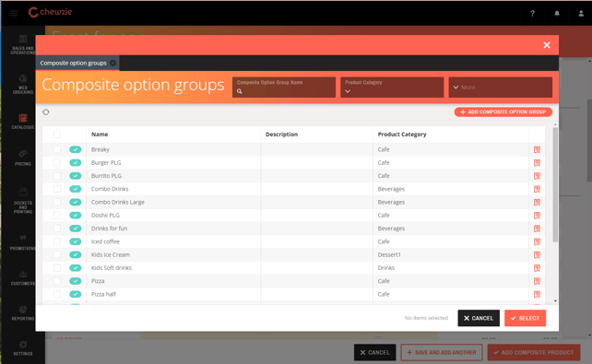Click the dialog Cancel button
592x364 pixels.
click(479, 318)
